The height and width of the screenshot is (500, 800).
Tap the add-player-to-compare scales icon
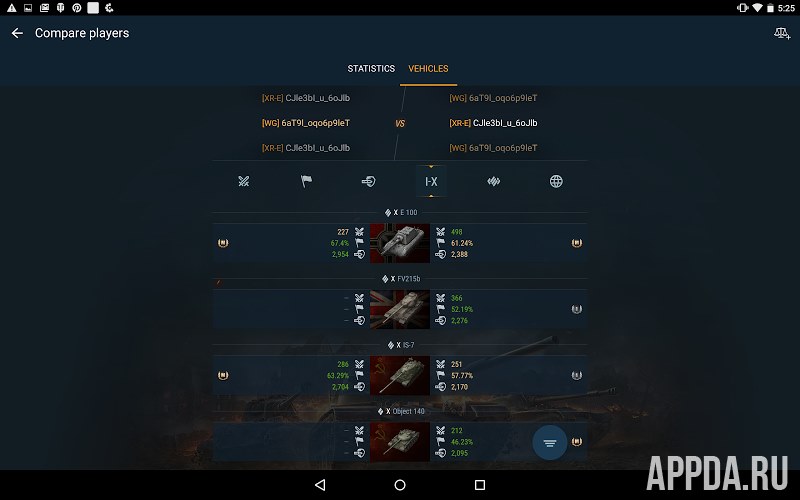click(x=782, y=34)
